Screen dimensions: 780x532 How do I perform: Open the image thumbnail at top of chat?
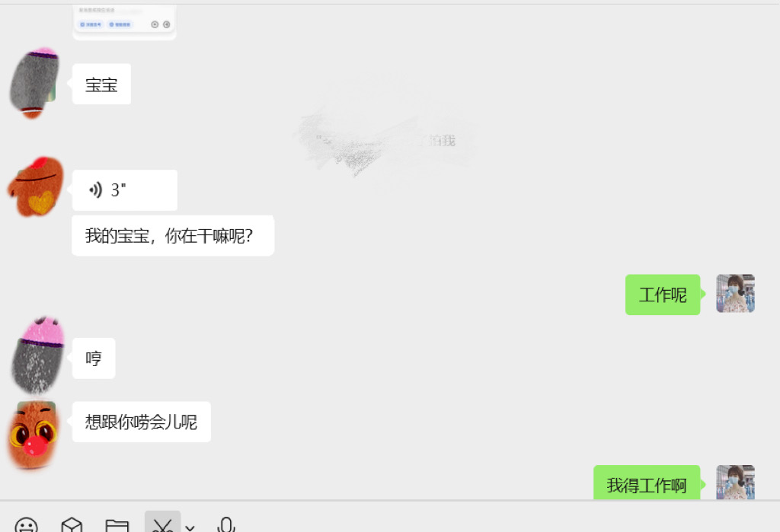pyautogui.click(x=124, y=22)
